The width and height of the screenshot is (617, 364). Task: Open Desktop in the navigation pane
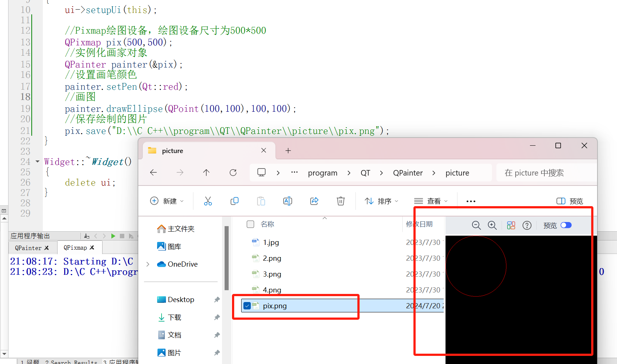pos(176,299)
